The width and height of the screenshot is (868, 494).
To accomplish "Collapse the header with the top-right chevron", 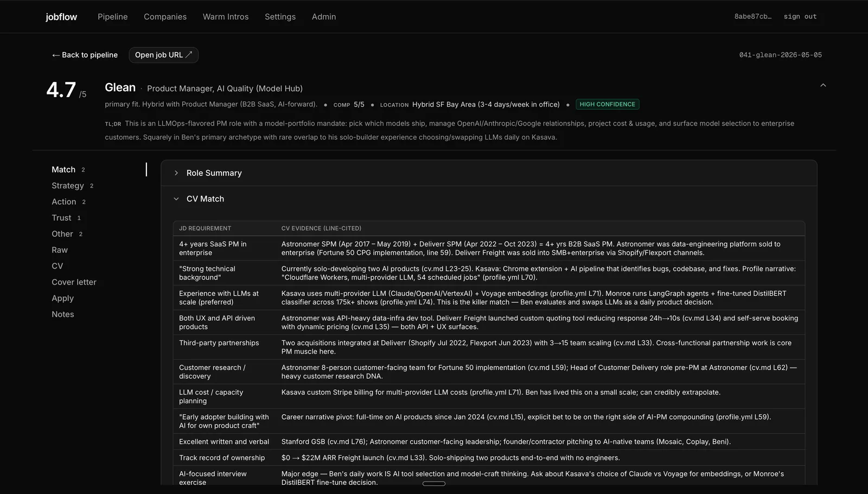I will coord(823,85).
